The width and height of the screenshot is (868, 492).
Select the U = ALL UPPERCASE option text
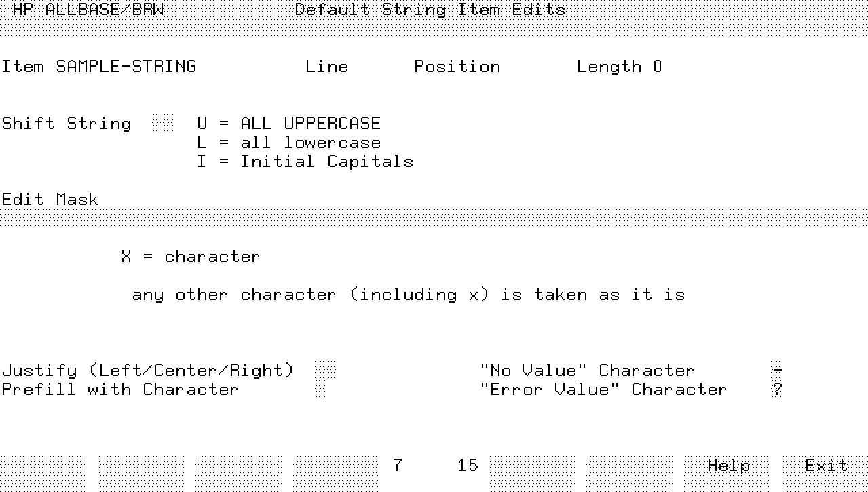pyautogui.click(x=288, y=124)
